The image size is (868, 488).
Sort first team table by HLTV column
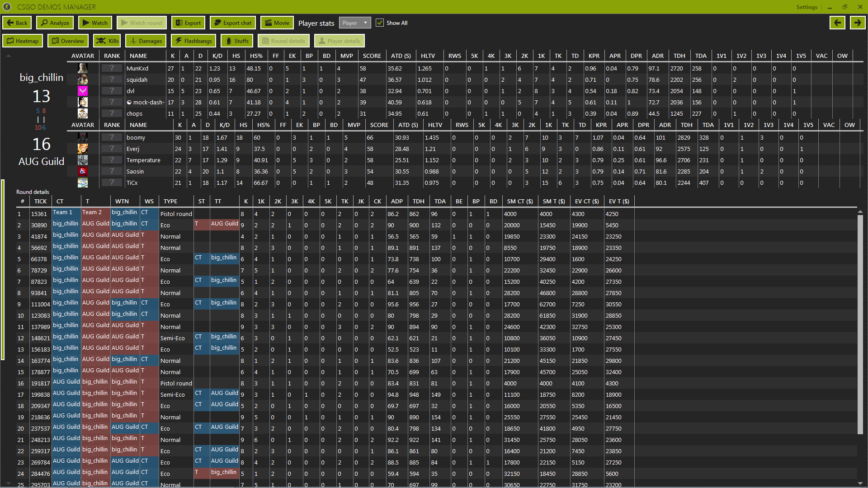tap(428, 56)
